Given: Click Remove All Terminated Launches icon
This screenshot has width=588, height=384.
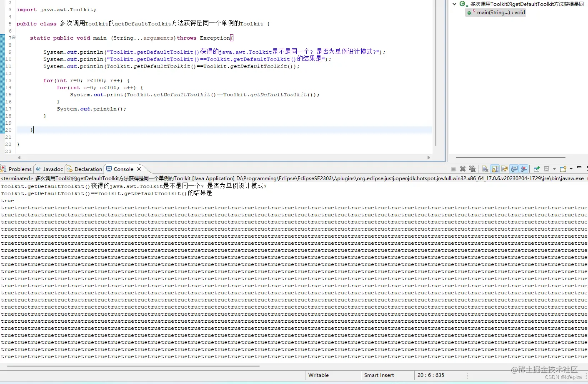Looking at the screenshot, I should [472, 169].
